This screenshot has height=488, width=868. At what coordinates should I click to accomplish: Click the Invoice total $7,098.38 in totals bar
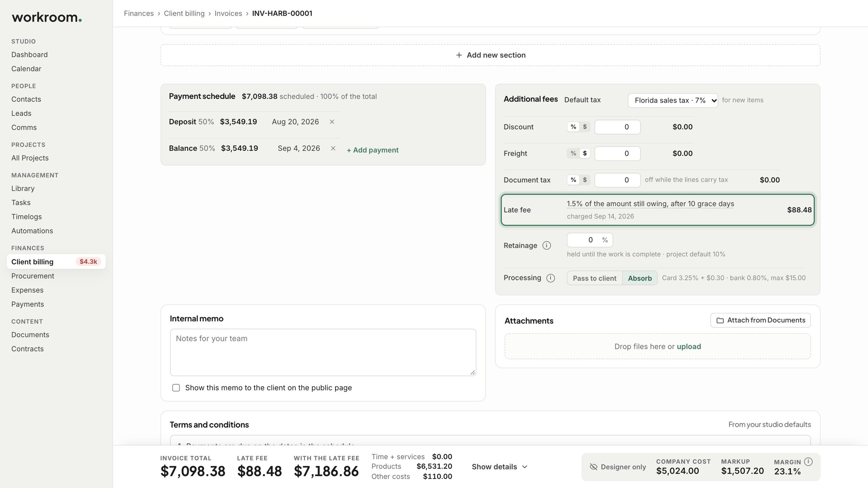[193, 471]
